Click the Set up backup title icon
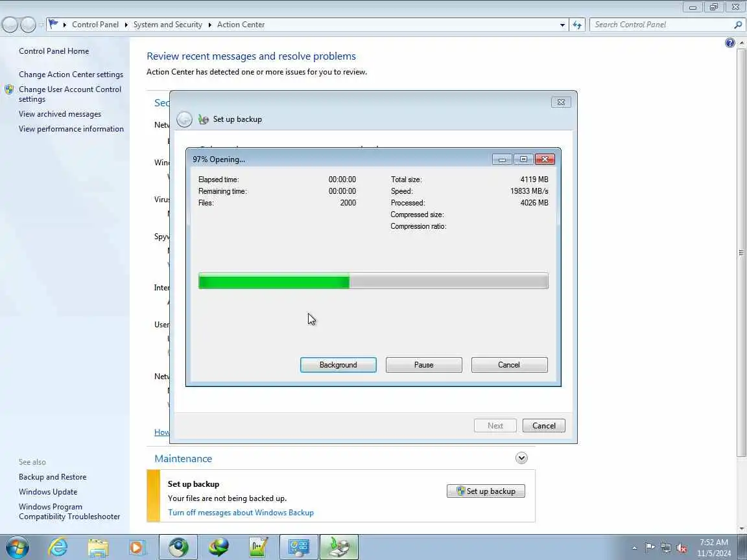 [204, 119]
